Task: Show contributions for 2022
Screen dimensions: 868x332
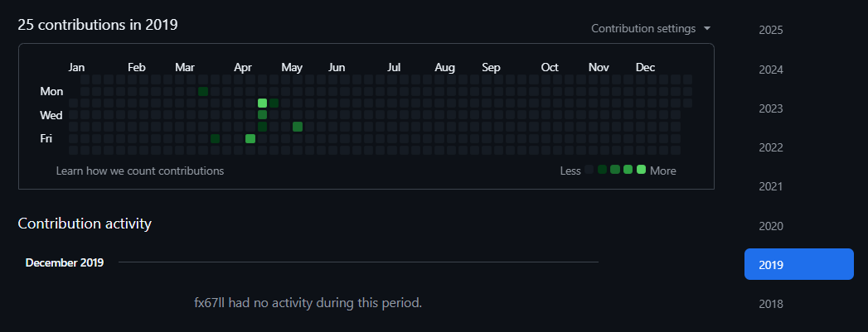Action: (770, 147)
